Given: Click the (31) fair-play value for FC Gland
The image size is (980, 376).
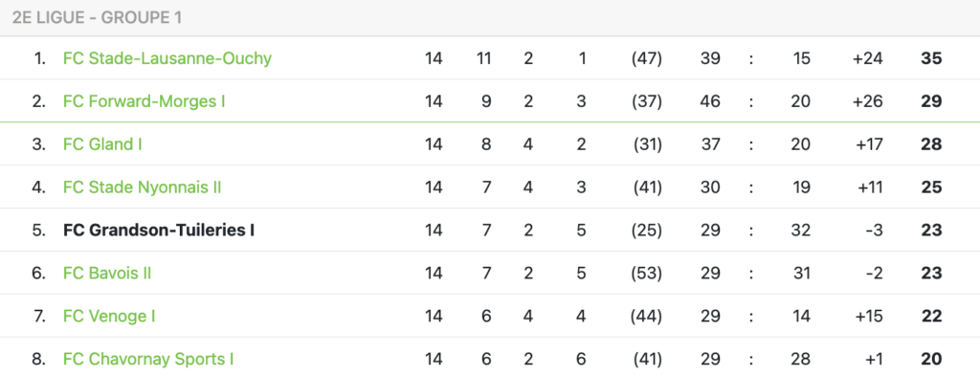Looking at the screenshot, I should [646, 144].
